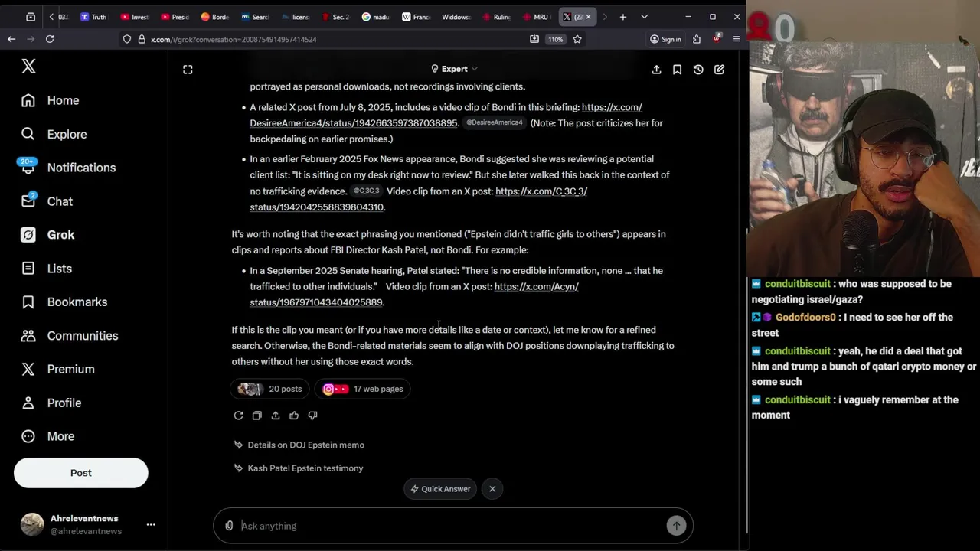Share the Grok conversation via top share icon
Screen dimensions: 980x551
(656, 70)
